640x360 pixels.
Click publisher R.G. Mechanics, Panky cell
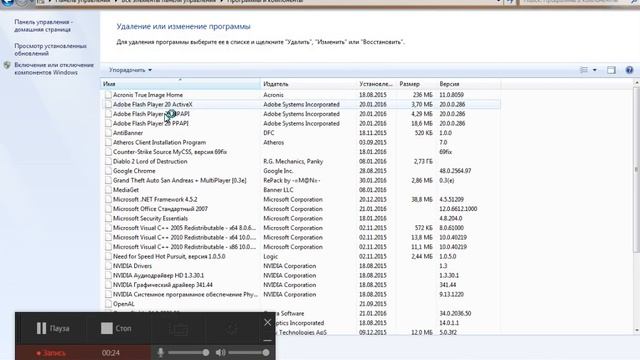click(x=293, y=161)
